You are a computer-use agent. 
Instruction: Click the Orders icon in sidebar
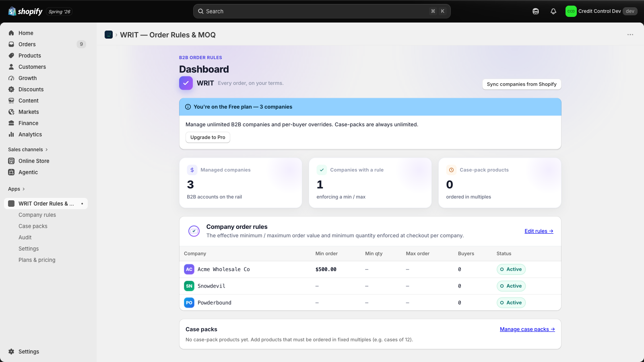(x=11, y=44)
